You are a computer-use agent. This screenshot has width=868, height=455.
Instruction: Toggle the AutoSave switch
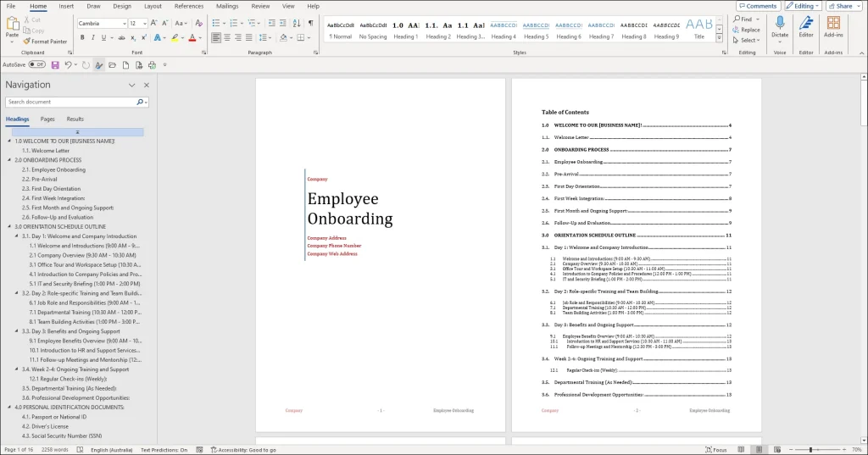tap(36, 65)
